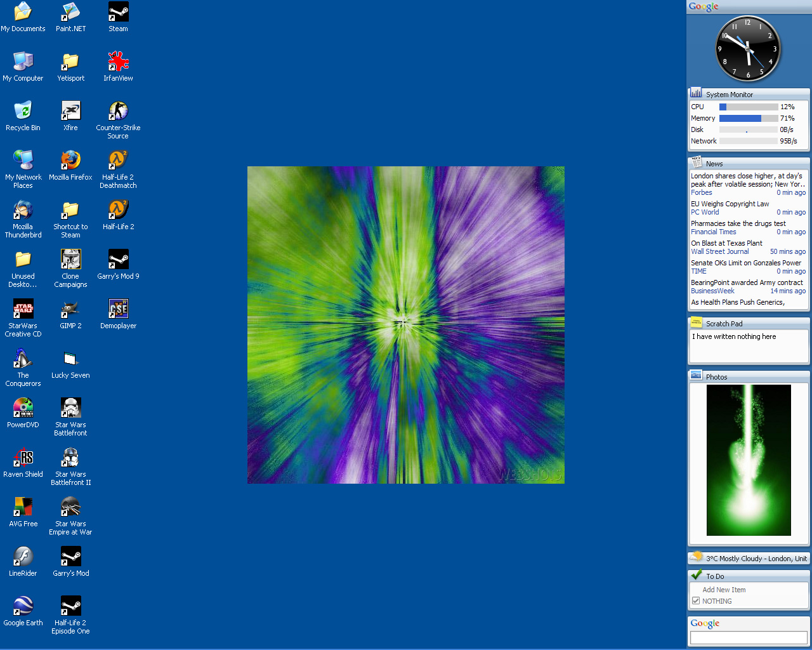Toggle the NOTHING checkbox in To Do

click(x=696, y=601)
